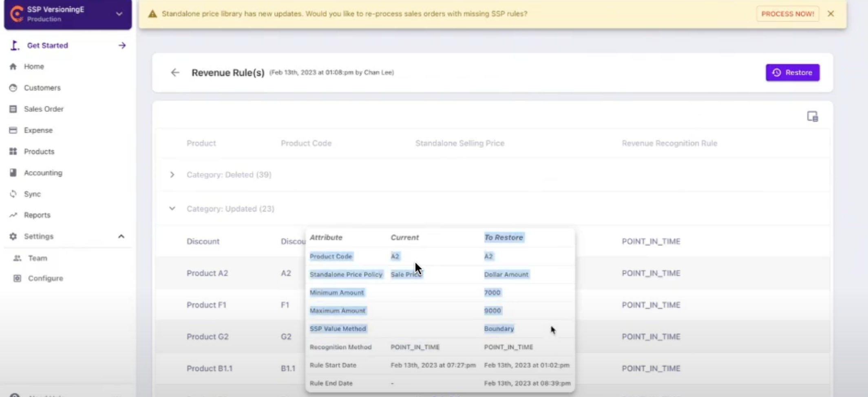Click the 9000 maximum amount value
This screenshot has height=397, width=868.
[x=493, y=311]
